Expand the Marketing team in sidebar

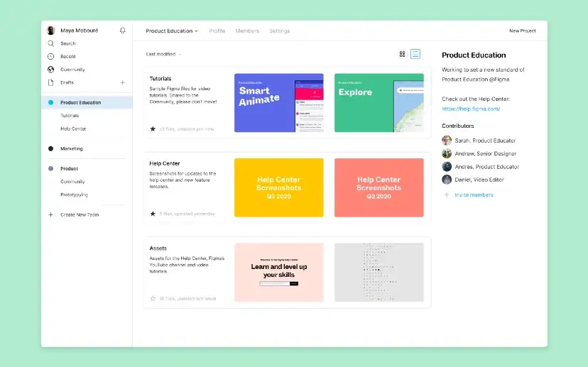coord(71,149)
